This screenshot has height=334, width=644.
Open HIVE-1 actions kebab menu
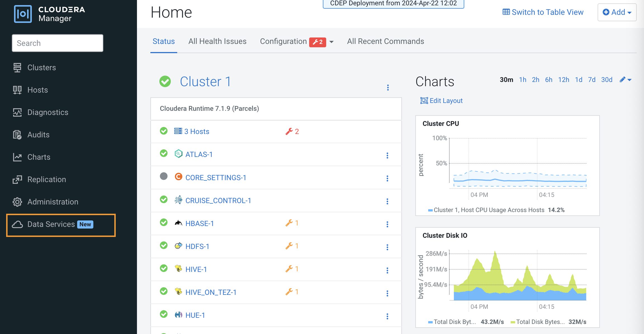coord(387,271)
